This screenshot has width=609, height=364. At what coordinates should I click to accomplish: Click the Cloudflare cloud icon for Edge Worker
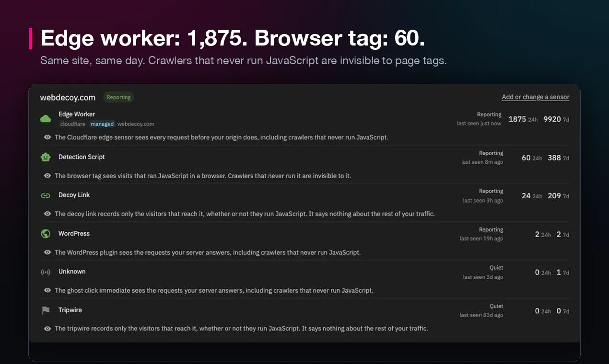point(46,119)
